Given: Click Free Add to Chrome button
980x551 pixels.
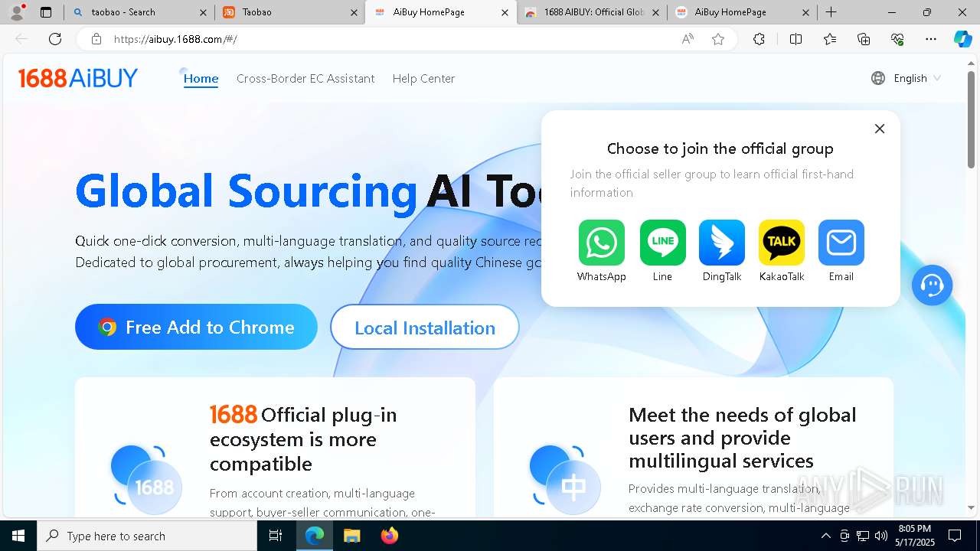Looking at the screenshot, I should 196,327.
